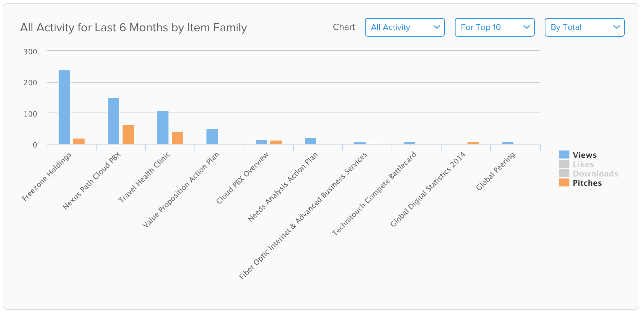Click the Freezone Holdings orange Pitches bar
This screenshot has height=313, width=644.
point(79,141)
